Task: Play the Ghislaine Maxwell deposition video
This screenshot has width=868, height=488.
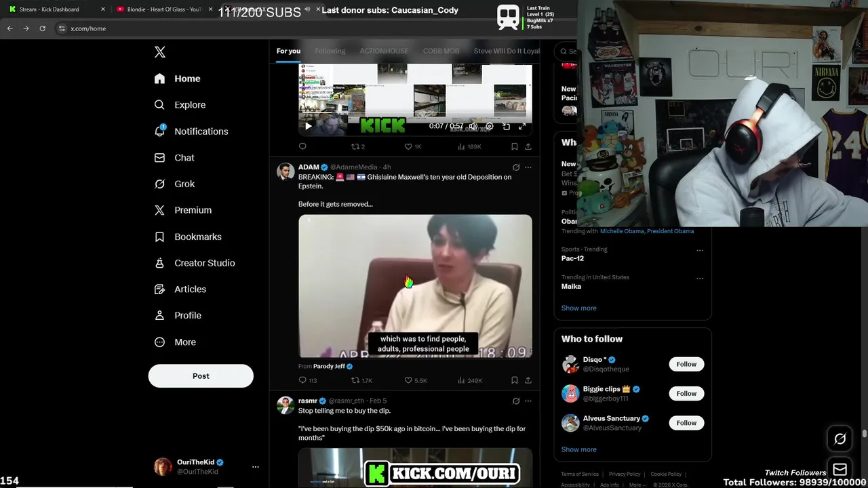Action: coord(415,286)
